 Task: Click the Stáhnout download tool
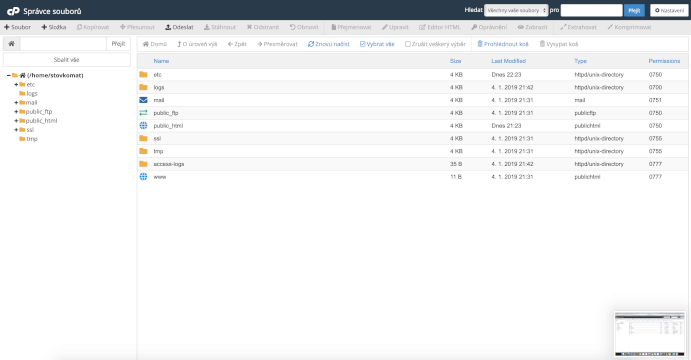[220, 27]
